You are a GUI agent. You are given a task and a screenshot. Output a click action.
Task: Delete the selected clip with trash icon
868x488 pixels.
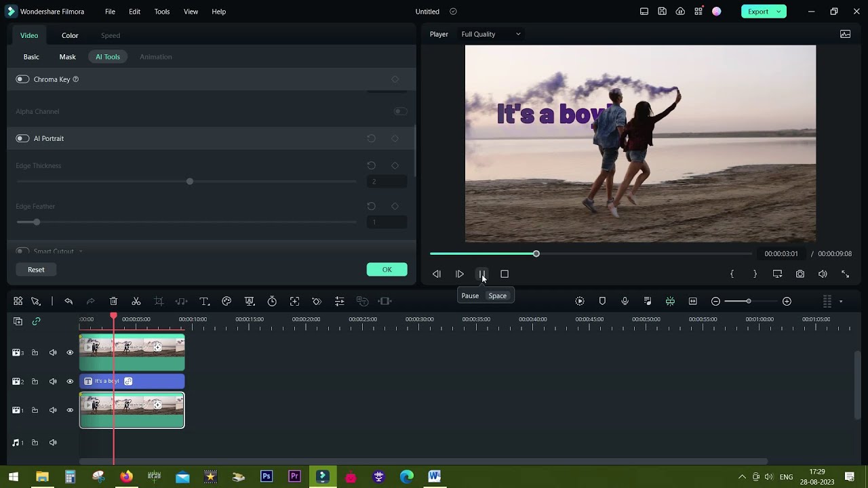pyautogui.click(x=113, y=301)
